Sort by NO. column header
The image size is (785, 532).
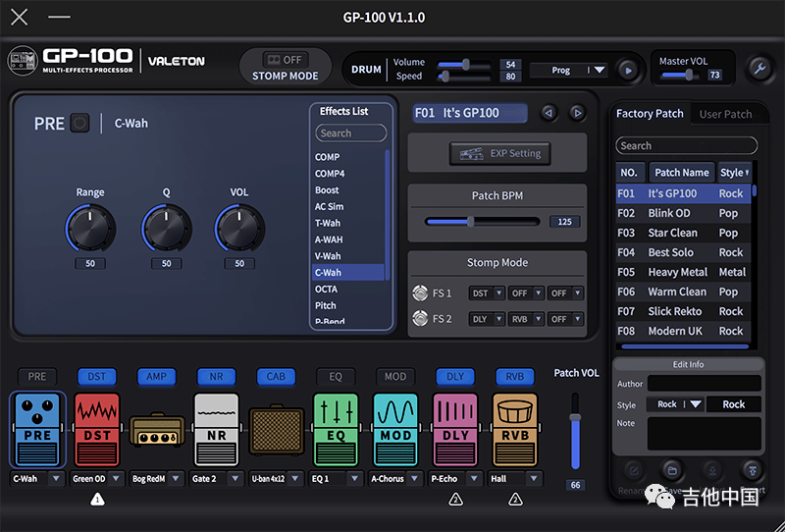[x=630, y=173]
